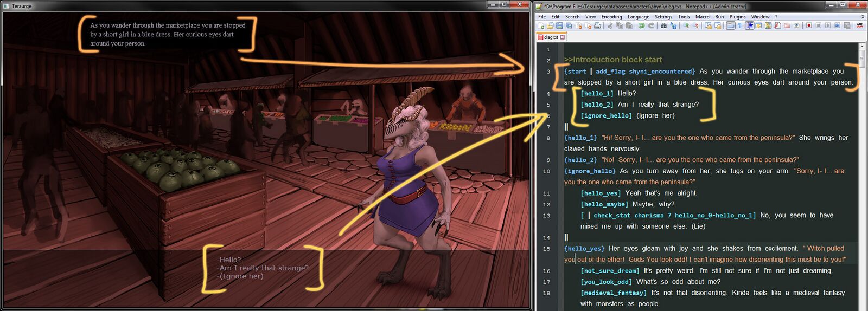Select the diag.txt tab

551,37
